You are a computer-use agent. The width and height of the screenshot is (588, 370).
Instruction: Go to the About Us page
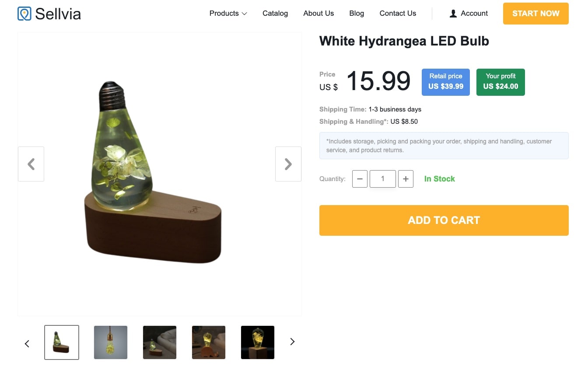pyautogui.click(x=318, y=14)
